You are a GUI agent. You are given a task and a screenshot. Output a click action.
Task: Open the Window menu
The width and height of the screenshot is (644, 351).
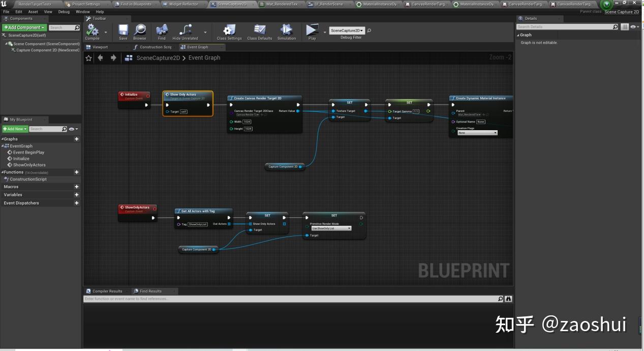[83, 12]
